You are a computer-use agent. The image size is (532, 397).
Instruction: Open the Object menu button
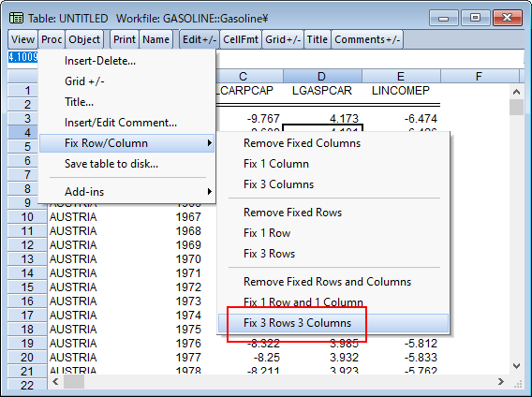tap(84, 39)
